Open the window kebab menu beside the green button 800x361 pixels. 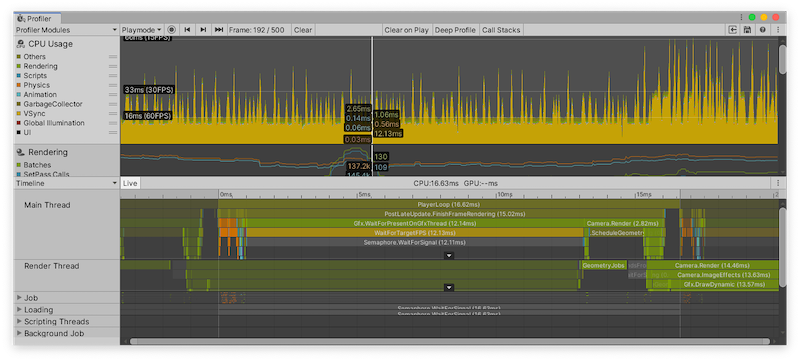(741, 17)
